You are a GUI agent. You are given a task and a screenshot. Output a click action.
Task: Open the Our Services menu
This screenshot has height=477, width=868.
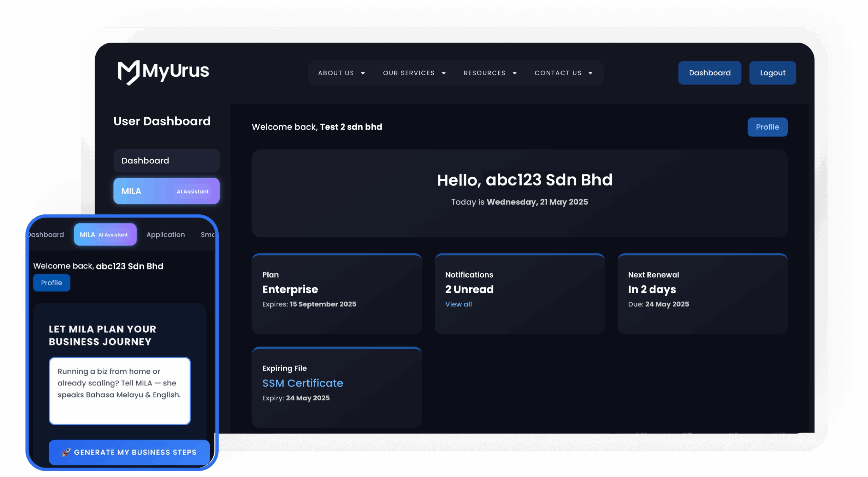[x=409, y=73]
